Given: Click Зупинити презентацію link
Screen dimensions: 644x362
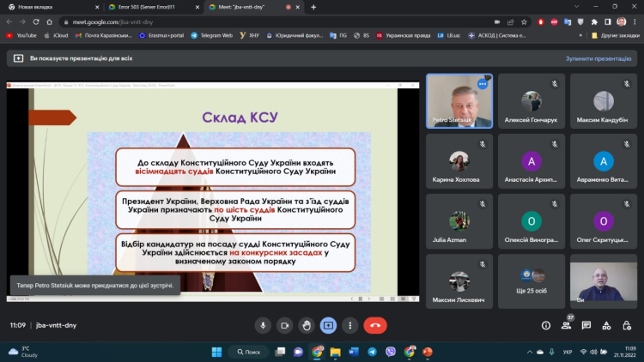Looking at the screenshot, I should tap(598, 58).
